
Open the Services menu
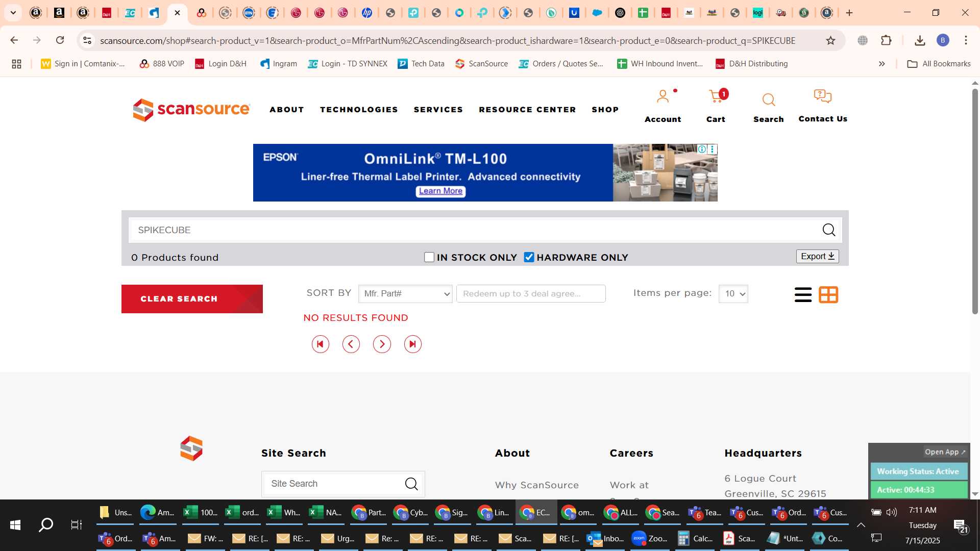438,110
